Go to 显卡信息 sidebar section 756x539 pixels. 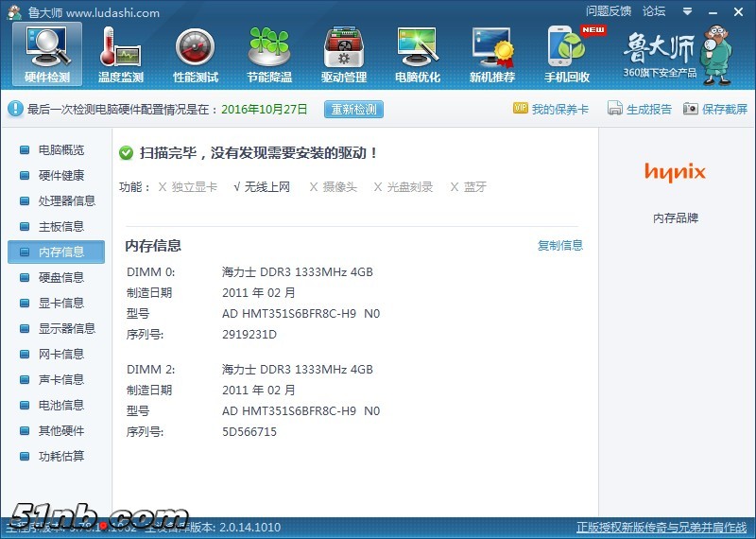(60, 304)
